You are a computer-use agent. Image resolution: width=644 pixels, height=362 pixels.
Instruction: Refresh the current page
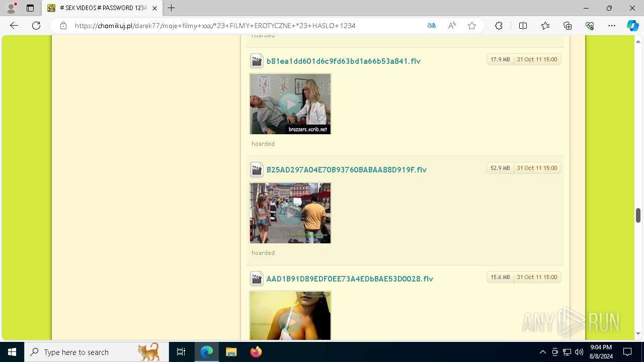[x=36, y=26]
